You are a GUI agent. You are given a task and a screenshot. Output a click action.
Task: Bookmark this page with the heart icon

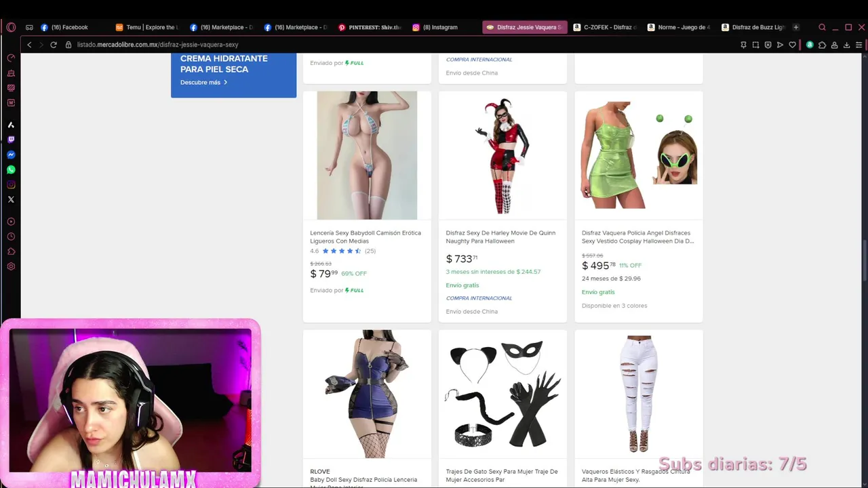point(792,45)
